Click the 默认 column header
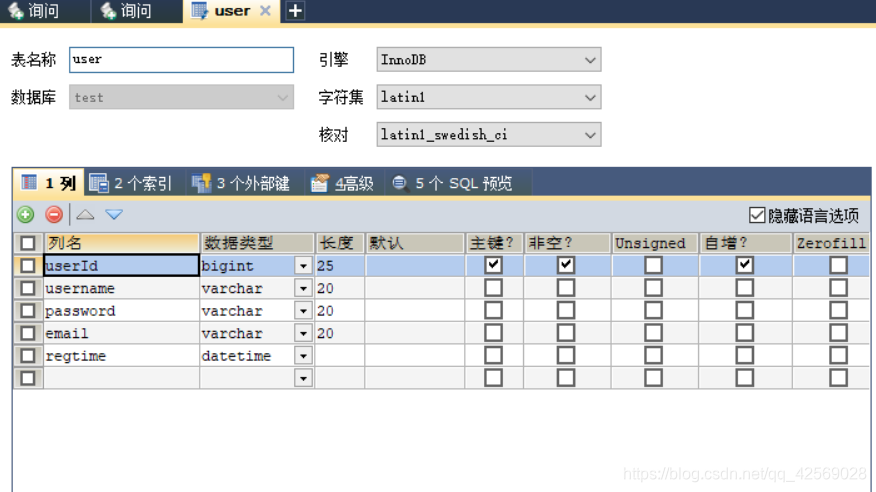Viewport: 876px width, 492px height. pyautogui.click(x=415, y=243)
